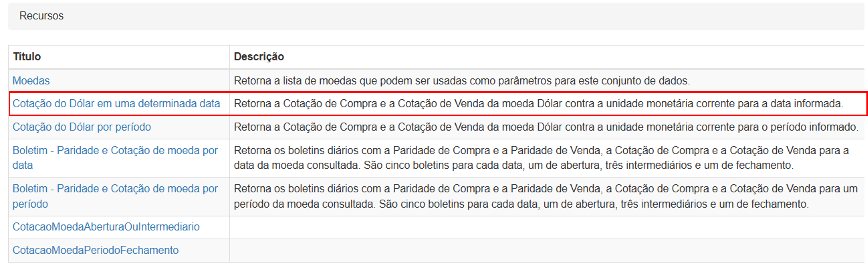
Task: Open Cotação do Dólar em uma determinada data
Action: coord(116,103)
